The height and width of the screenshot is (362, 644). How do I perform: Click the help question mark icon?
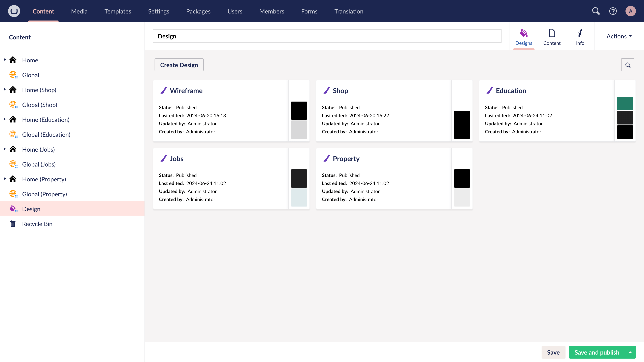coord(613,11)
